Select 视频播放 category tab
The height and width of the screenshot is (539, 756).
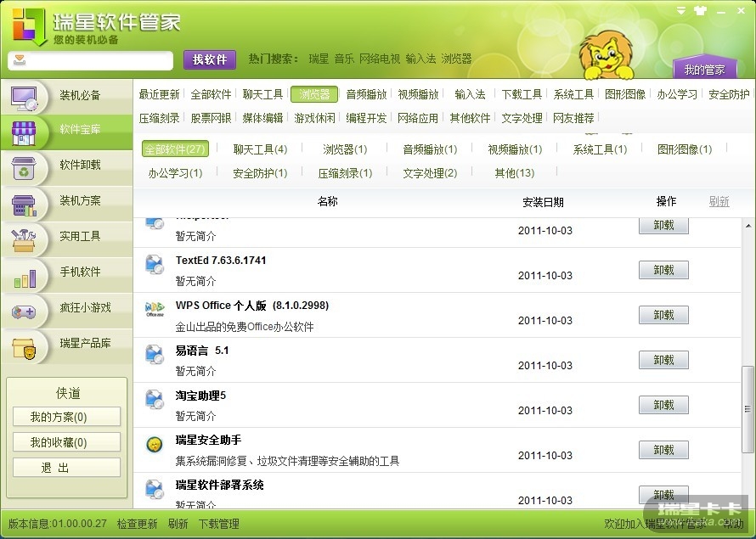(x=418, y=94)
